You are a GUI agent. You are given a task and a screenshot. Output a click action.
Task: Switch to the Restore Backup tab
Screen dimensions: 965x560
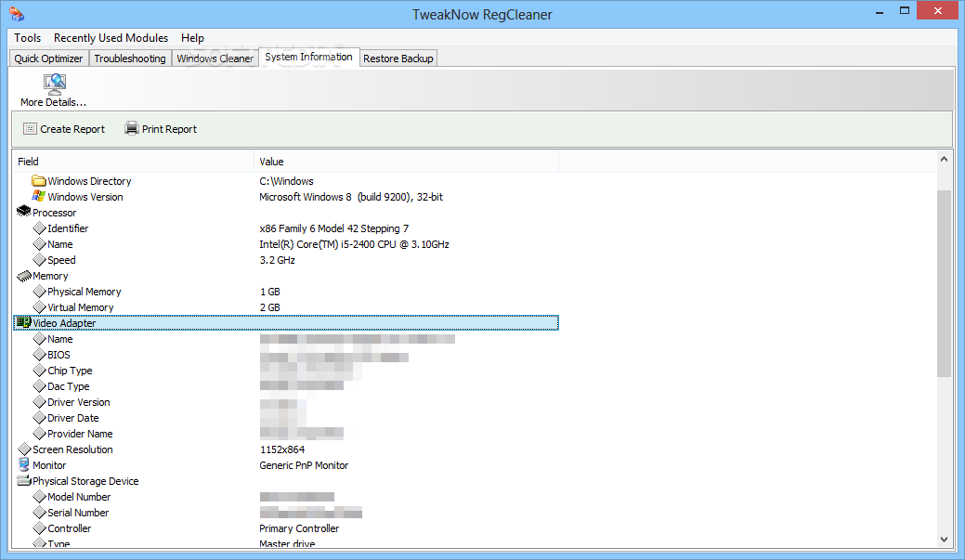point(398,59)
